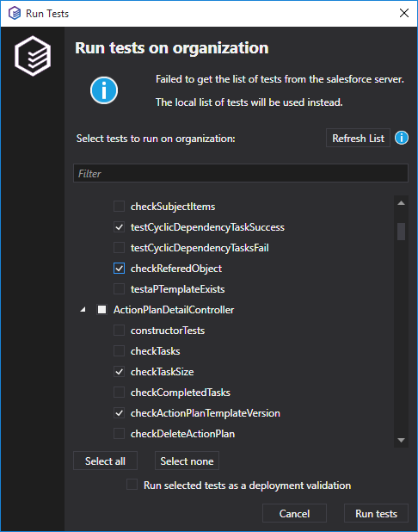
Task: Toggle ActionPlanDetailController class checkbox
Action: [101, 310]
